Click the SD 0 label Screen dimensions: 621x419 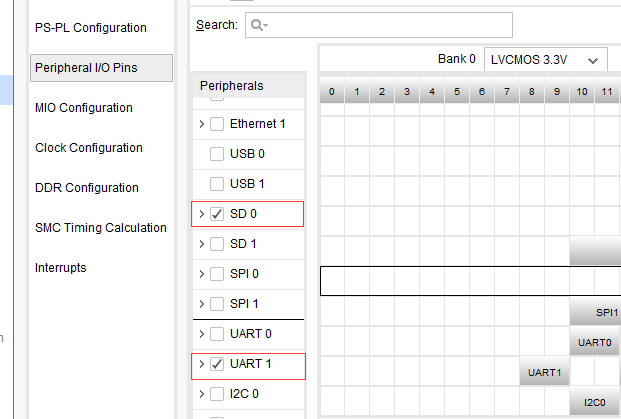point(243,214)
